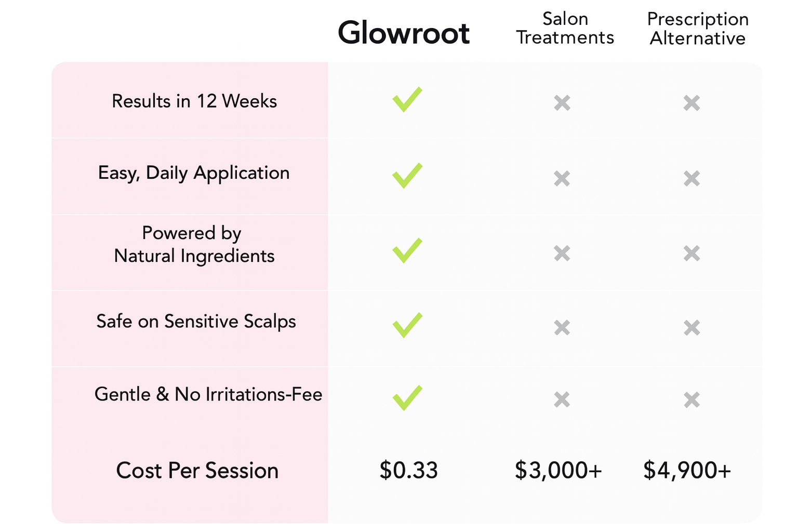Viewport: 798px width, 532px height.
Task: Click the Cost Per Session label
Action: (197, 471)
